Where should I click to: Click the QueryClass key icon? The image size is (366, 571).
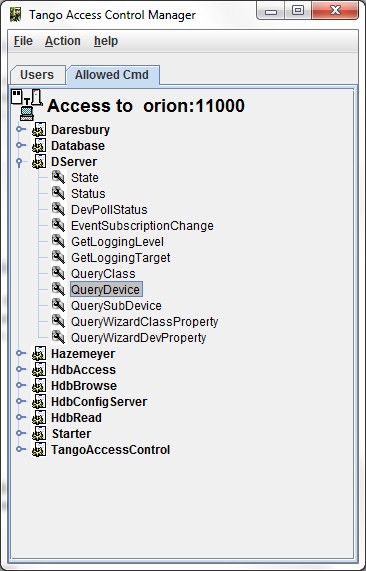tap(58, 273)
